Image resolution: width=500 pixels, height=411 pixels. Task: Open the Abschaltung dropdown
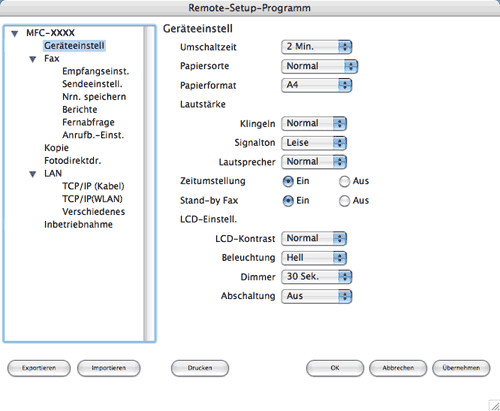(316, 296)
